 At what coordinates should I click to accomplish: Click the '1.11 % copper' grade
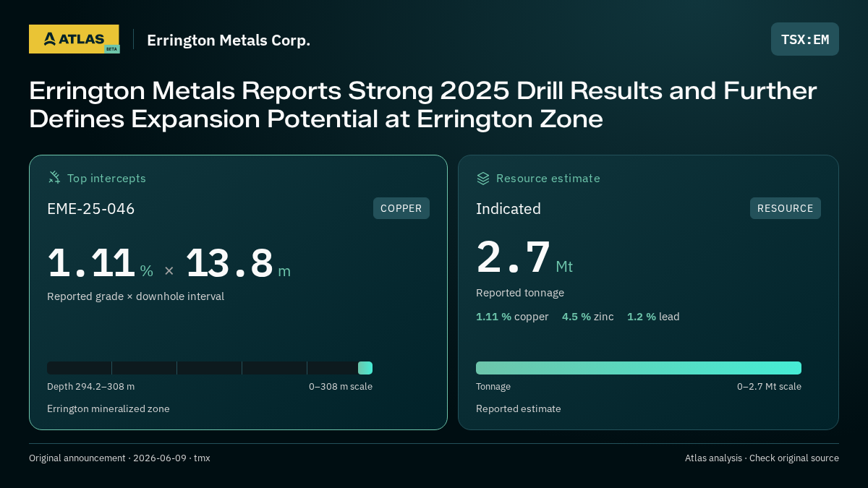(x=512, y=317)
